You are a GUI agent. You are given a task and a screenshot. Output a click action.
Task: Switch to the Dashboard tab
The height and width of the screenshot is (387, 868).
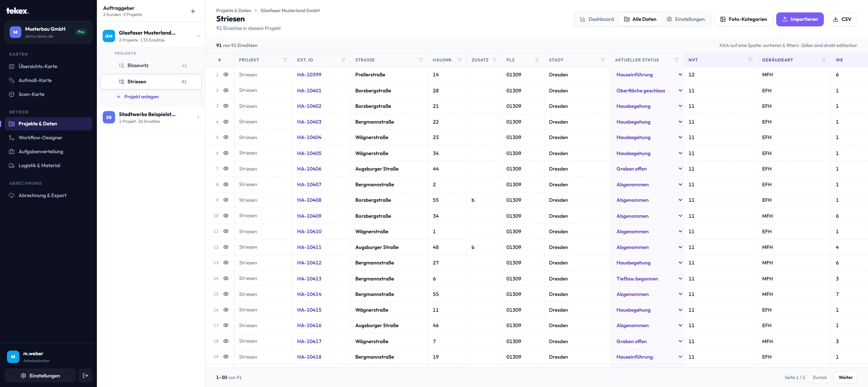[x=597, y=19]
